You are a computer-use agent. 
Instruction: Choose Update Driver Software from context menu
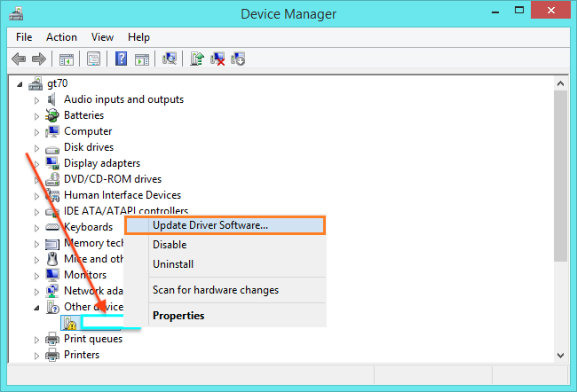pyautogui.click(x=225, y=225)
